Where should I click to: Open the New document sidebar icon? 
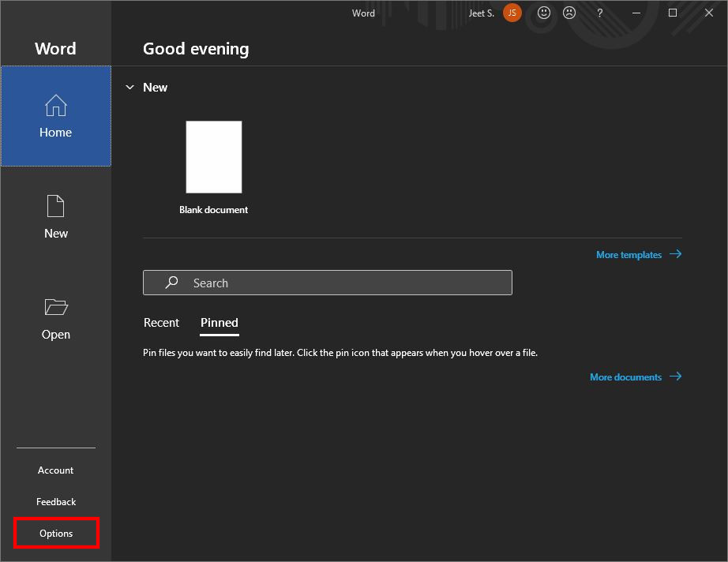(x=55, y=206)
